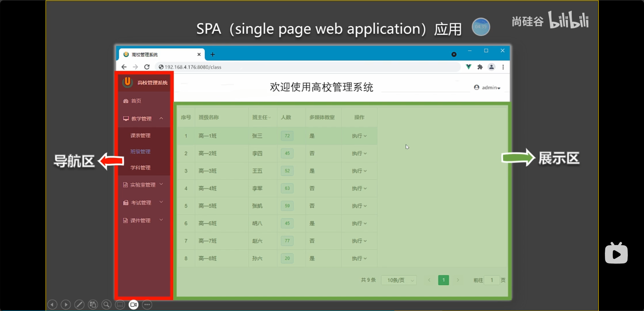Expand the 实验室管理 sidebar menu
This screenshot has height=311, width=644.
pos(143,185)
